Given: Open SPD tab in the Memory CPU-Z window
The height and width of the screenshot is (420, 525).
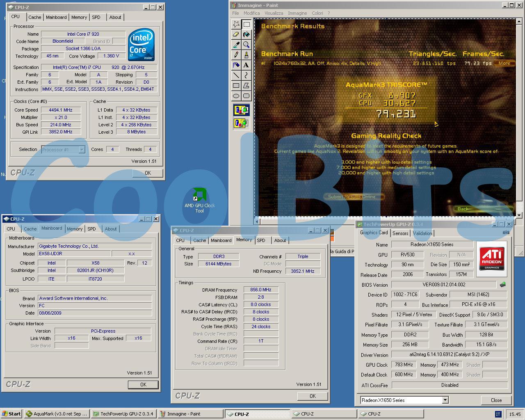Looking at the screenshot, I should pos(261,240).
